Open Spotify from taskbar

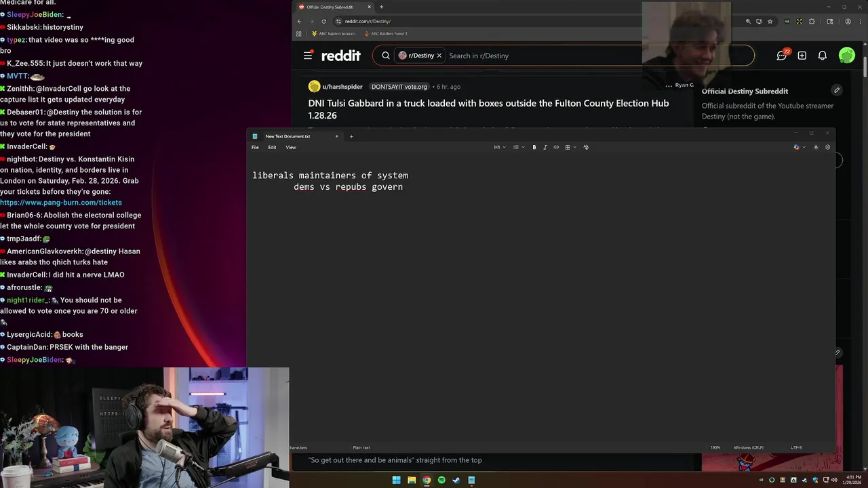441,480
